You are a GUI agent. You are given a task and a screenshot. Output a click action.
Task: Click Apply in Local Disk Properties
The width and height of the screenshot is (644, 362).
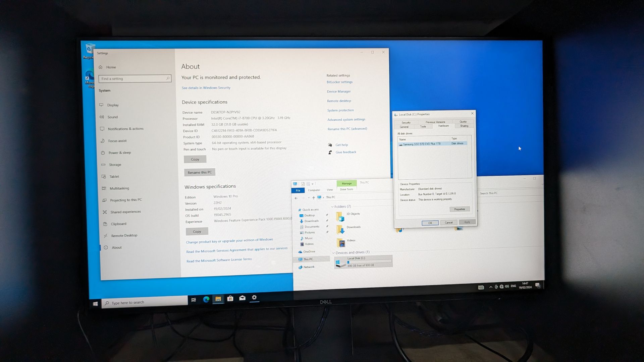tap(466, 222)
